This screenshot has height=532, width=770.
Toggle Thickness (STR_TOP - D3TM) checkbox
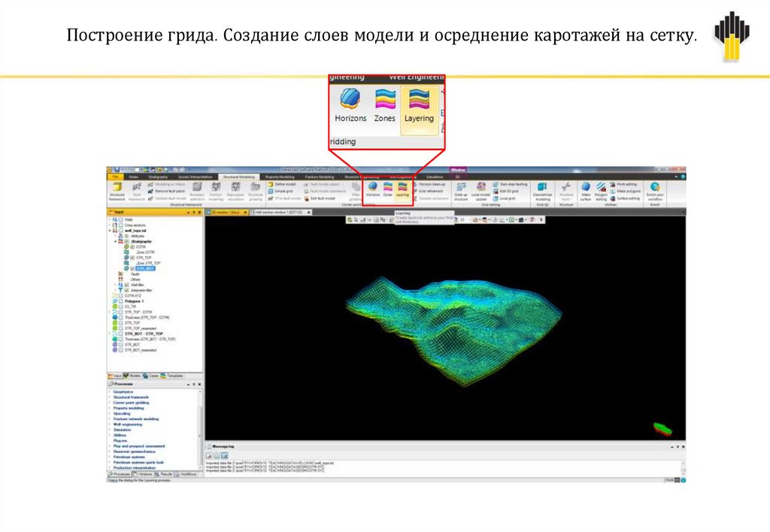pyautogui.click(x=121, y=318)
